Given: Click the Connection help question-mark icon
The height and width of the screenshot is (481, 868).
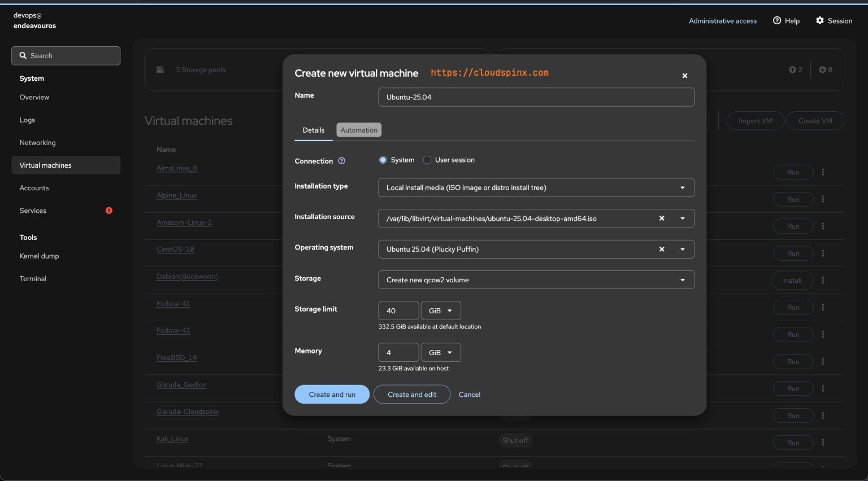Looking at the screenshot, I should pyautogui.click(x=341, y=161).
